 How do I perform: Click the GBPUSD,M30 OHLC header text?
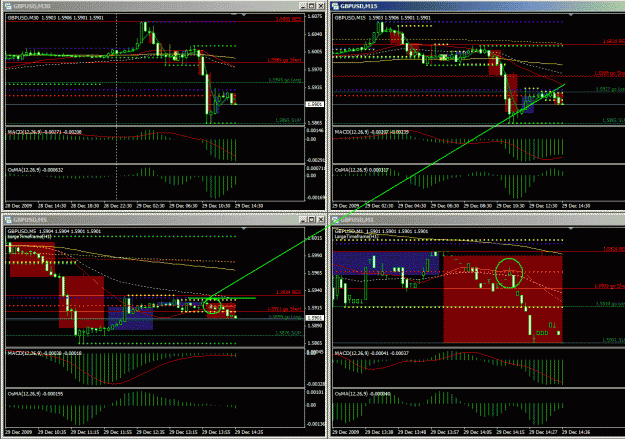[x=55, y=18]
